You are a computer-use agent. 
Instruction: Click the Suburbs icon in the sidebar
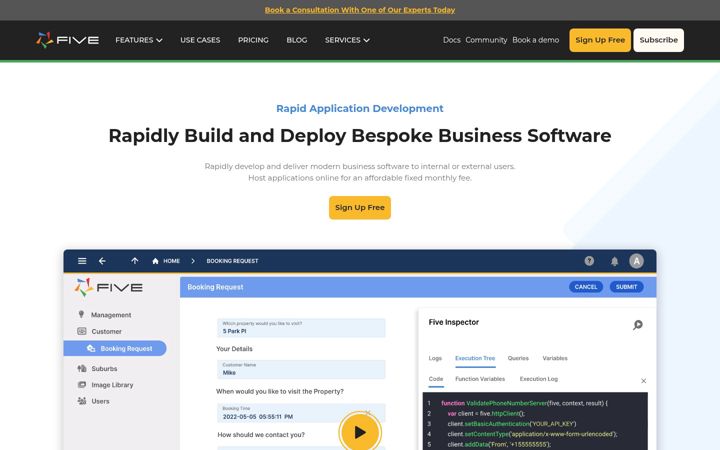82,368
